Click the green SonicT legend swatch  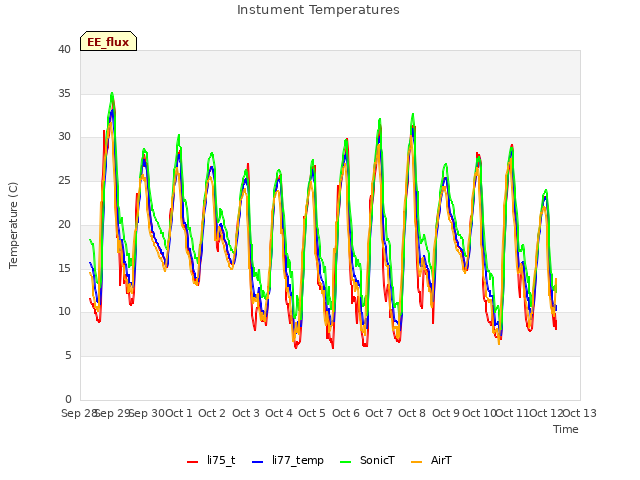(x=345, y=462)
